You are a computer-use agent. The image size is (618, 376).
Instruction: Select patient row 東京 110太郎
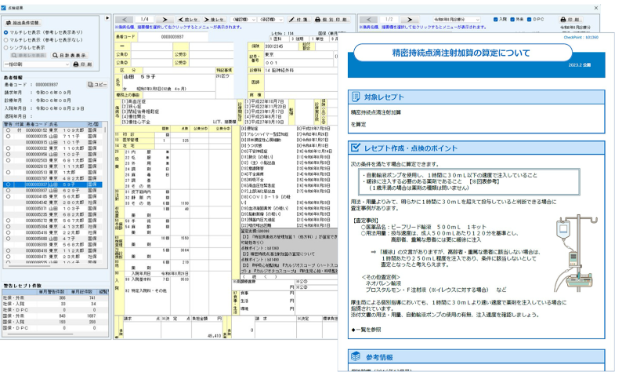[x=52, y=148]
